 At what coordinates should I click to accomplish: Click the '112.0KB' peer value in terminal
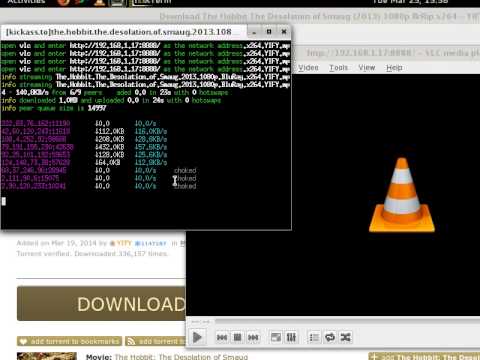tap(110, 131)
